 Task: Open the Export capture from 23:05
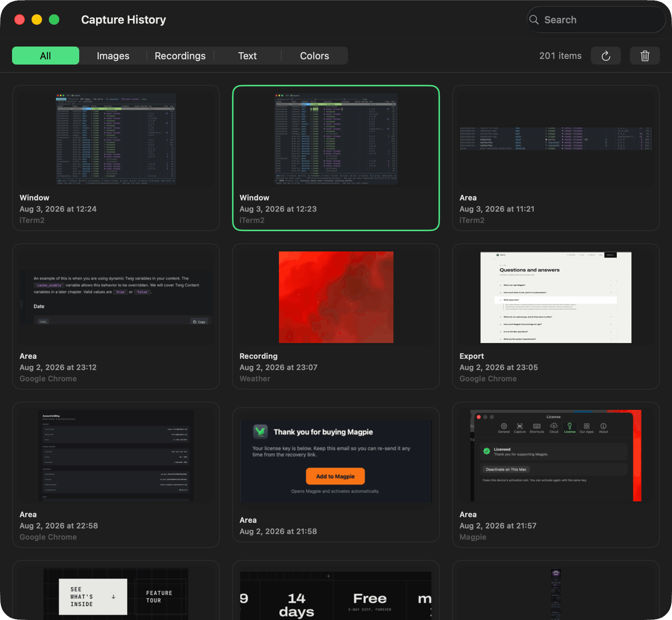click(x=556, y=316)
